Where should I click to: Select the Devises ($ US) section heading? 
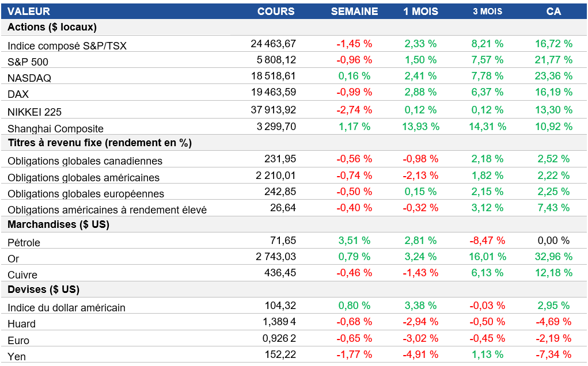coord(44,289)
